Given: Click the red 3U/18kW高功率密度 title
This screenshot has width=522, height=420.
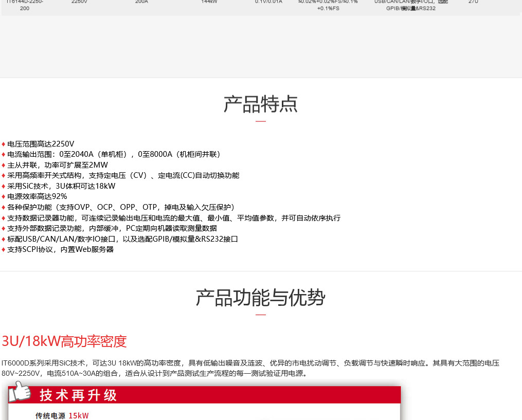Looking at the screenshot, I should click(x=64, y=341).
